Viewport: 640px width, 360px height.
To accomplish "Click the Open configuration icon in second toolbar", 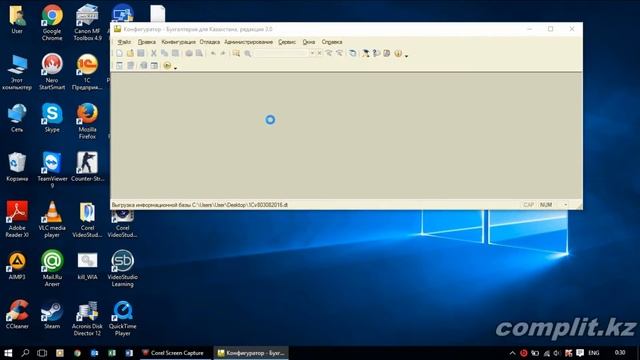I will 119,65.
